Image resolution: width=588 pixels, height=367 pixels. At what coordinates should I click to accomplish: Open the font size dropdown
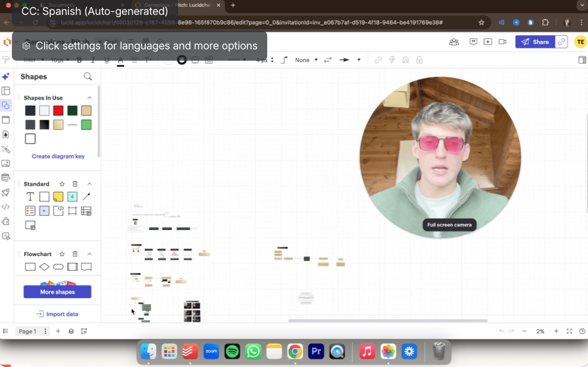click(x=60, y=60)
